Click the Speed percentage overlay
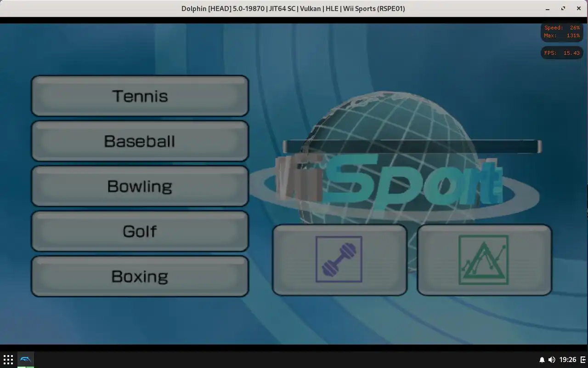Screen dimensions: 588x368 click(562, 28)
